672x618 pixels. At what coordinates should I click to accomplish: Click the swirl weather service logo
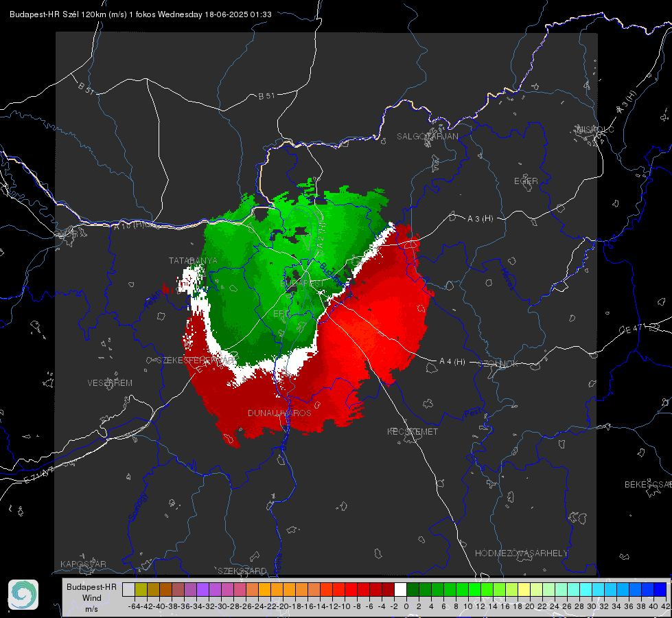point(23,595)
